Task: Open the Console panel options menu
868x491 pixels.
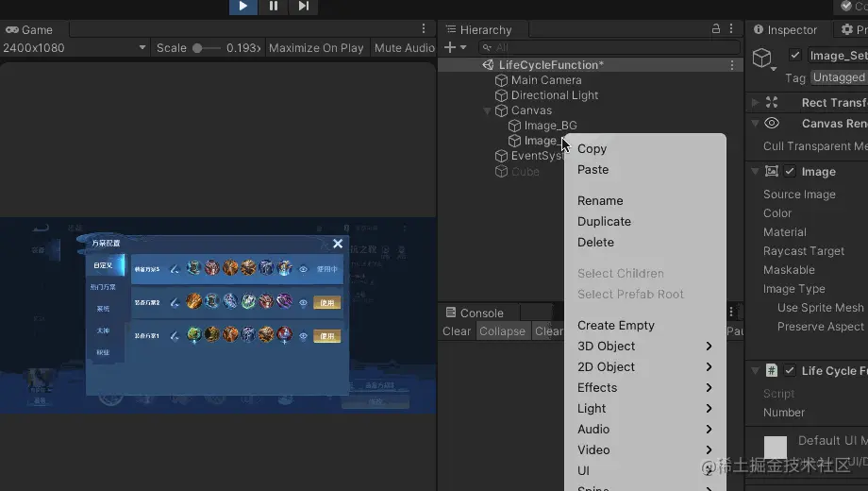Action: (x=731, y=312)
